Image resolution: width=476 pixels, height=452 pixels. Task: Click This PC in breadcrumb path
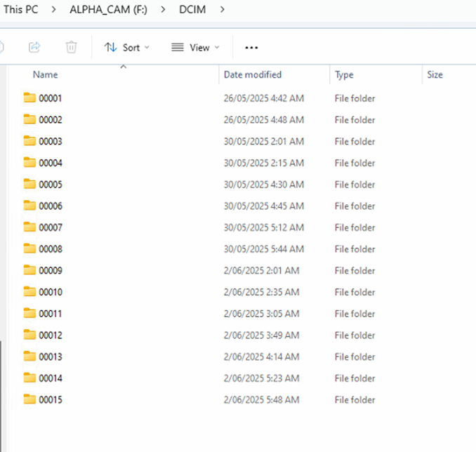21,9
